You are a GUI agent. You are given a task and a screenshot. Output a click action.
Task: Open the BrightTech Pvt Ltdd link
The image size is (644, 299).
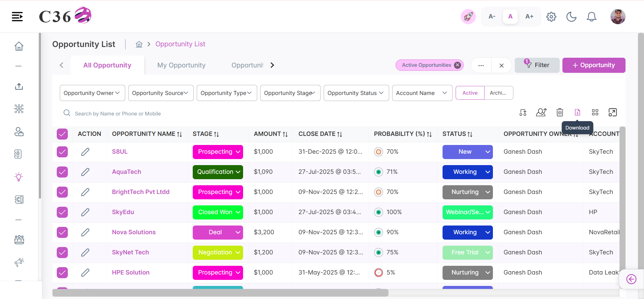coord(141,192)
